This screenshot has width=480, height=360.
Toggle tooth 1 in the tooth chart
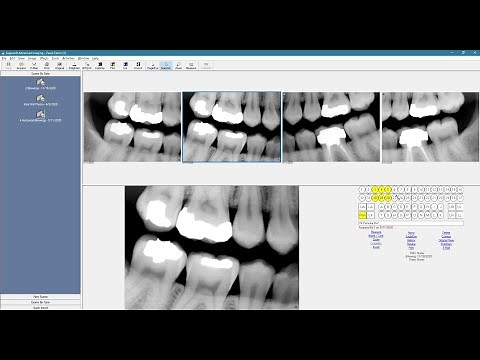tap(362, 189)
